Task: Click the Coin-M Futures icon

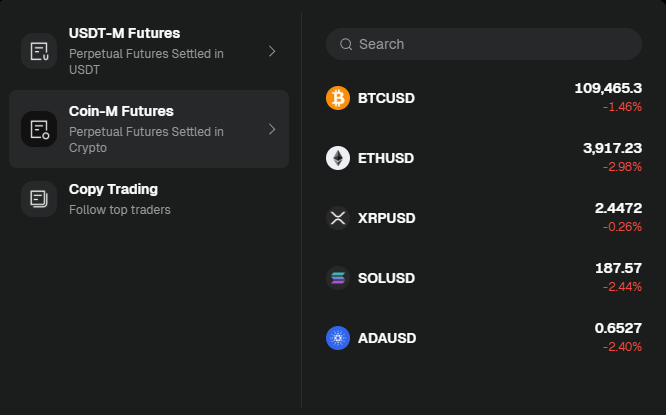Action: 39,129
